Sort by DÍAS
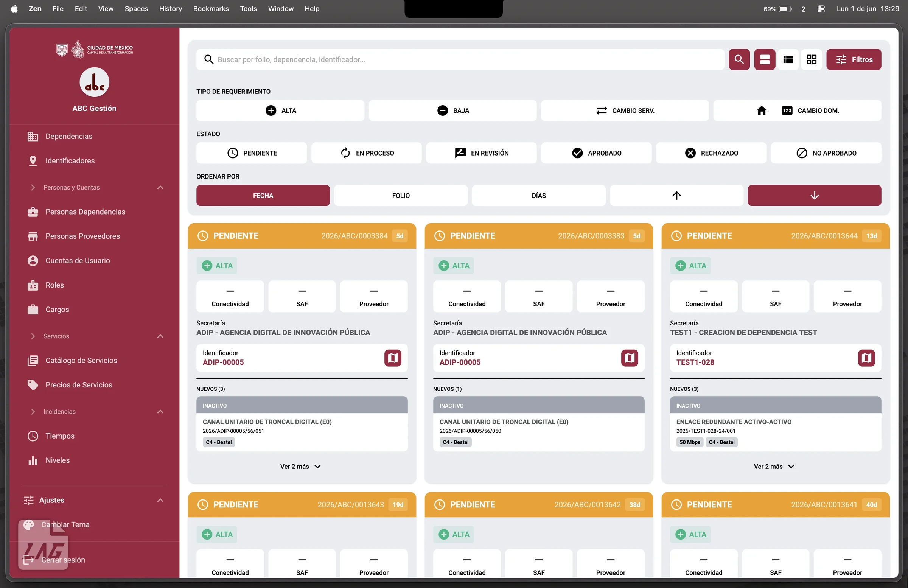Viewport: 908px width, 588px height. tap(539, 196)
